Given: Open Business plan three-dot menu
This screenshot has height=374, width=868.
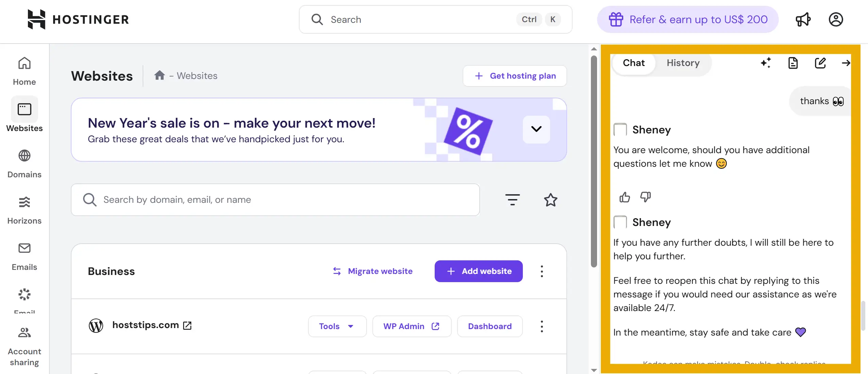Looking at the screenshot, I should [x=542, y=271].
